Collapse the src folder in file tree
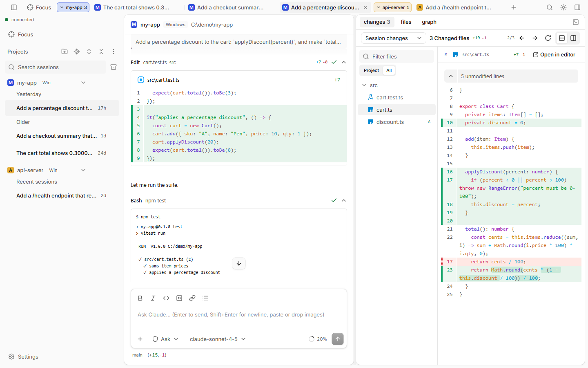Screen dimensions: 588x368 point(364,85)
